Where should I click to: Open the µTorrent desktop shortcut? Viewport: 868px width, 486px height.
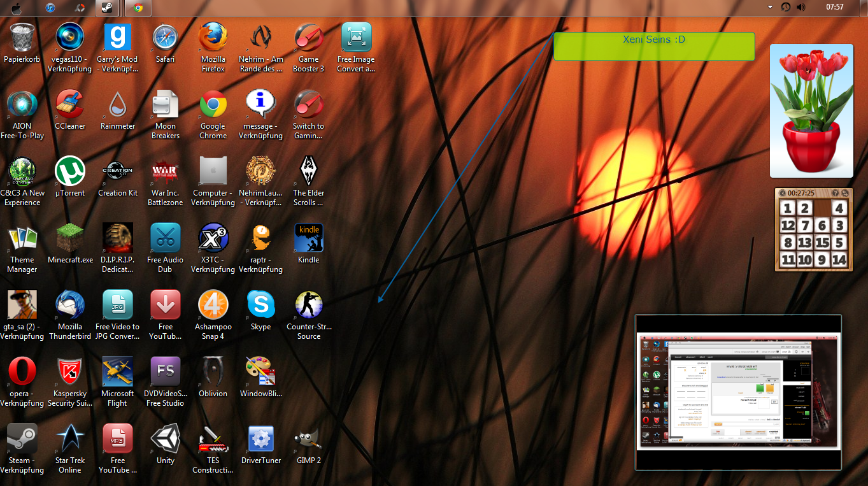tap(70, 173)
